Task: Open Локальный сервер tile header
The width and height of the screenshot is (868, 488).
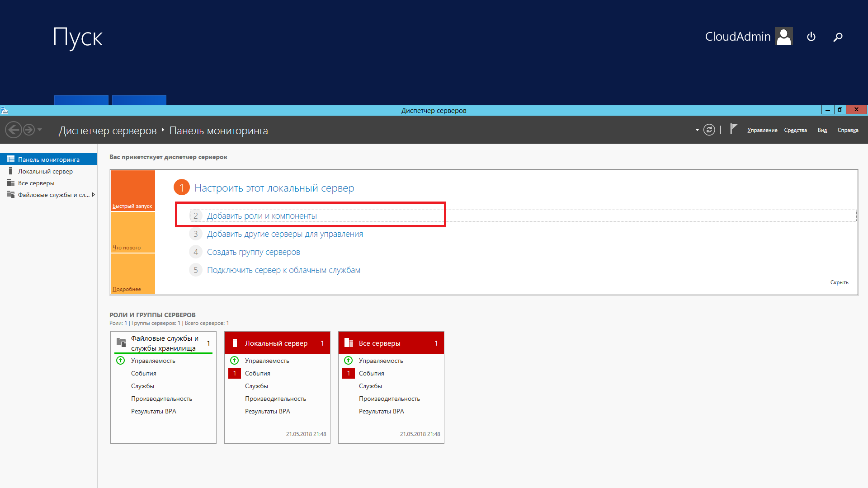Action: [277, 343]
